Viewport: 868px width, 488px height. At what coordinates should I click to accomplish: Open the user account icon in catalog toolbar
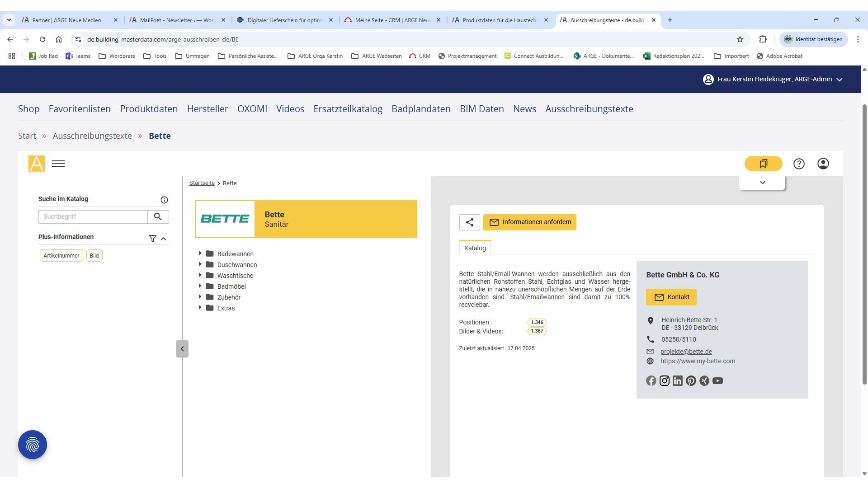click(823, 164)
